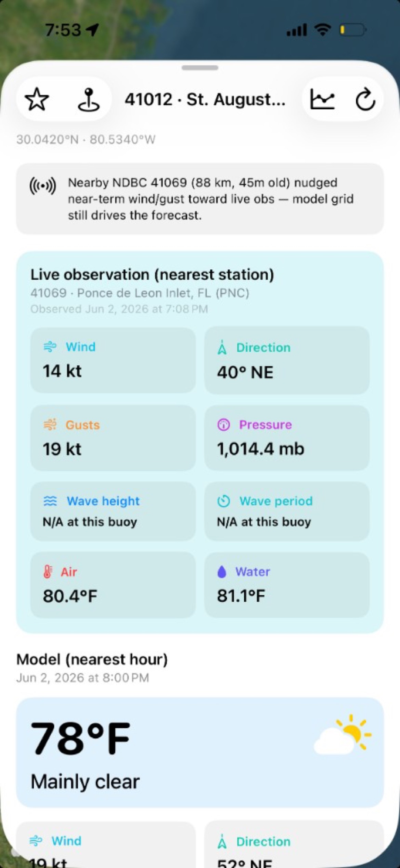The height and width of the screenshot is (868, 400).
Task: Tap the model Wind tile at bottom
Action: click(x=106, y=844)
